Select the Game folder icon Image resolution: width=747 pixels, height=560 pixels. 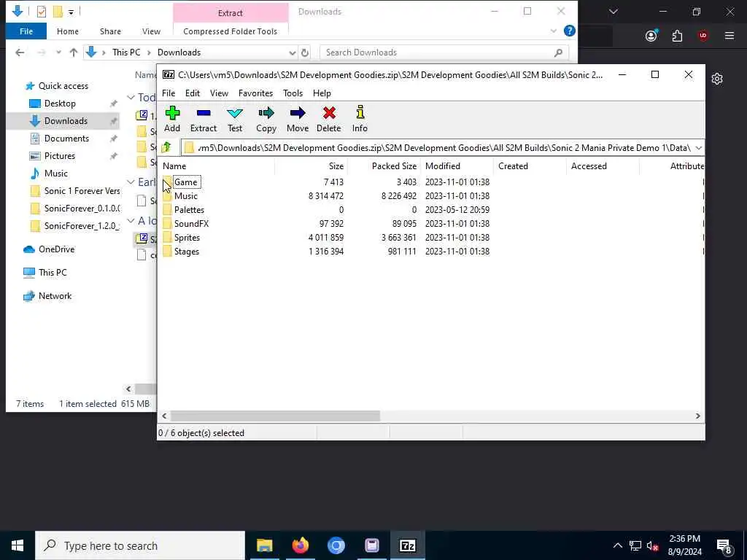[x=167, y=182]
